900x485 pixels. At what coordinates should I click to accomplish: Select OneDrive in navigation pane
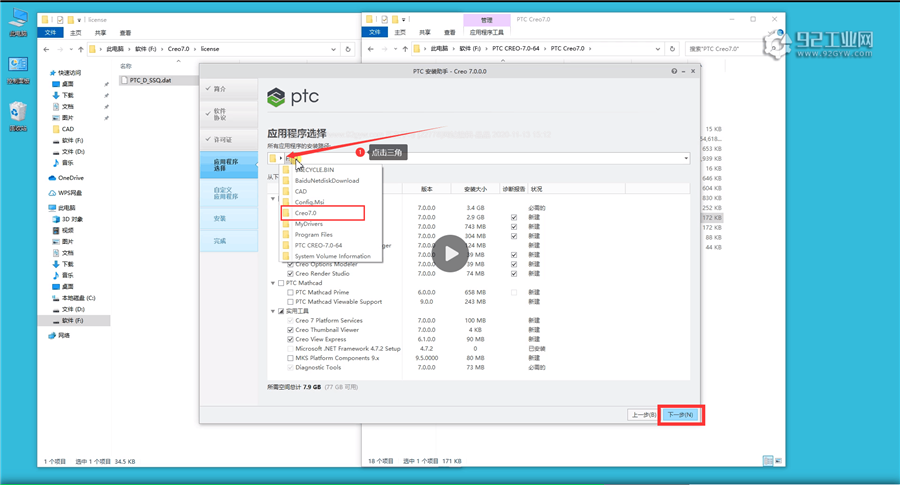[71, 178]
